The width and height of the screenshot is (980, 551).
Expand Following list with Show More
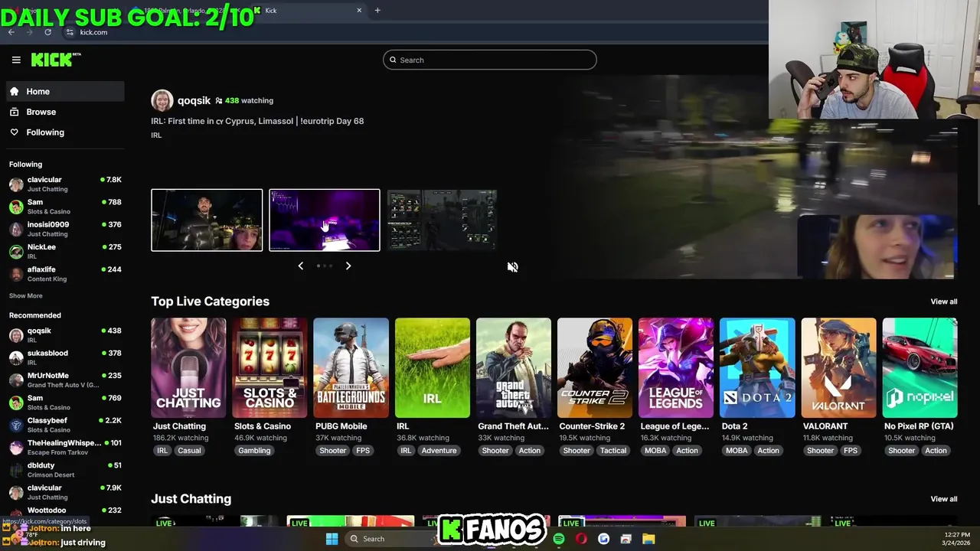pyautogui.click(x=26, y=295)
